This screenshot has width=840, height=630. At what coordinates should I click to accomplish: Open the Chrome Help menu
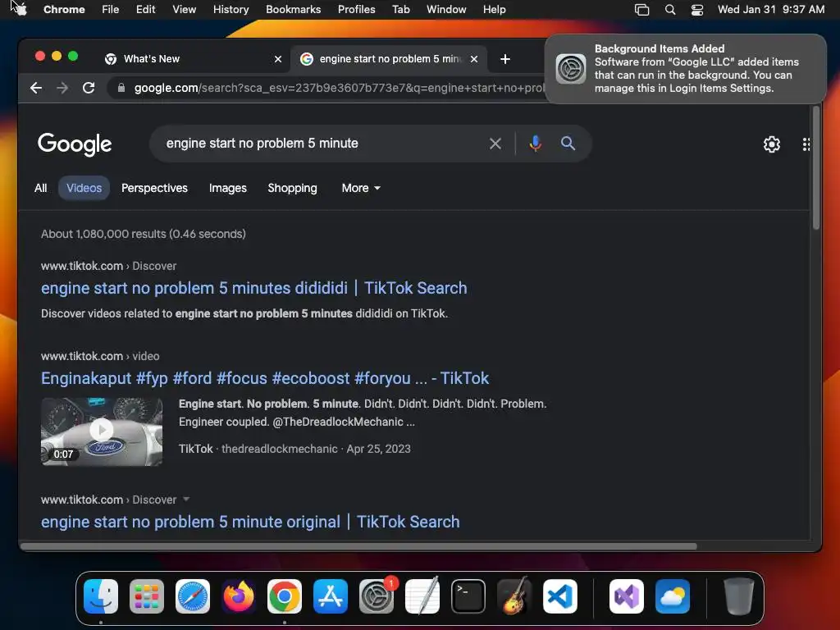[494, 10]
